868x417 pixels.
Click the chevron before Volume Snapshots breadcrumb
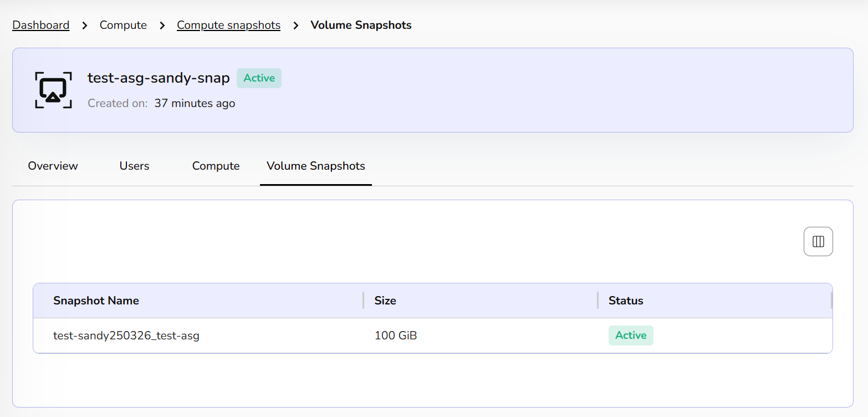[x=296, y=26]
